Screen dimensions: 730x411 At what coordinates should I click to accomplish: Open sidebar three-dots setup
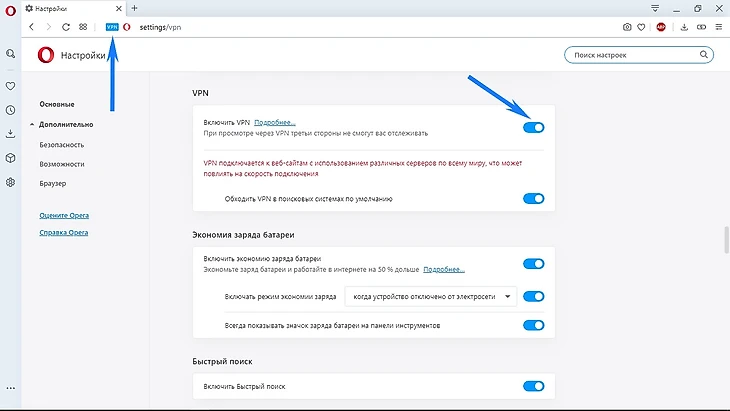point(10,388)
